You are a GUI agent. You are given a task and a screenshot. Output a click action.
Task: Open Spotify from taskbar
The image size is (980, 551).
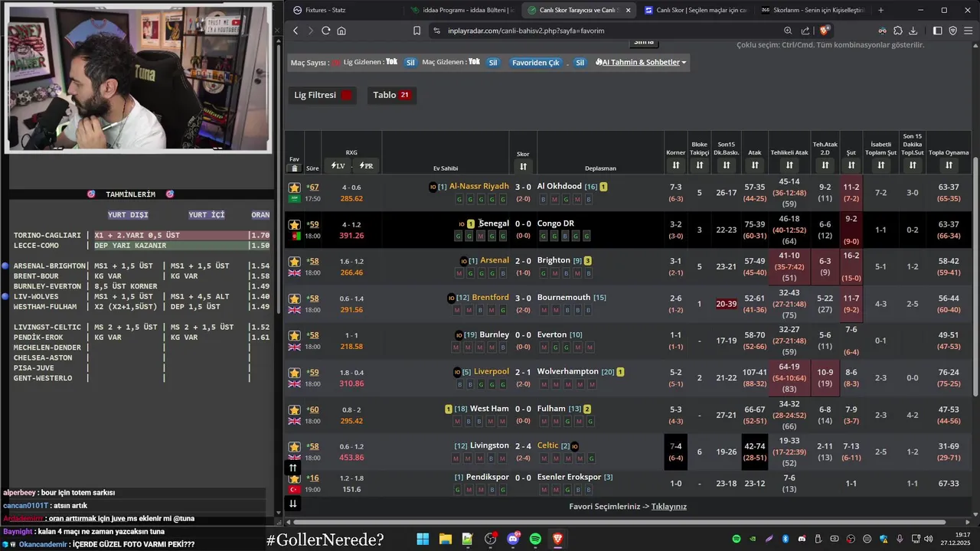535,540
